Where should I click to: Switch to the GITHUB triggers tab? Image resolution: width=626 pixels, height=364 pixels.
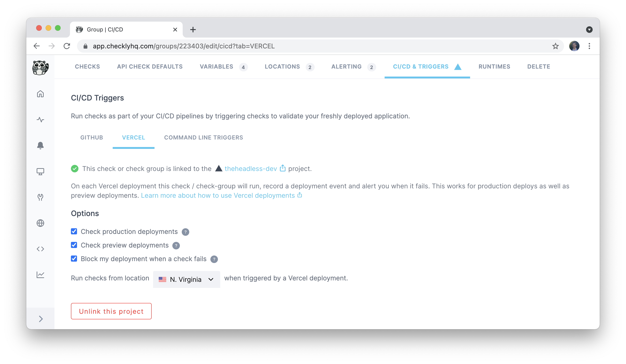coord(91,137)
